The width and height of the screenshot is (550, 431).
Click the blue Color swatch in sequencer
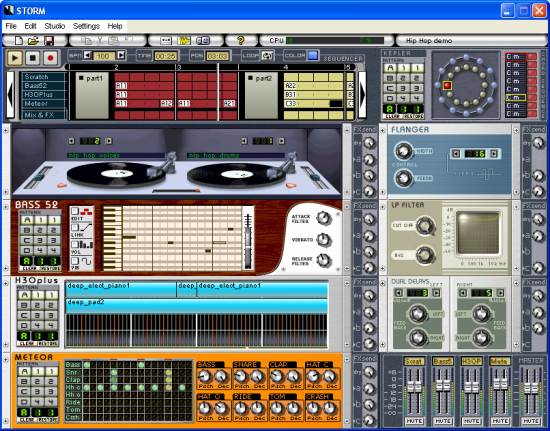point(313,55)
